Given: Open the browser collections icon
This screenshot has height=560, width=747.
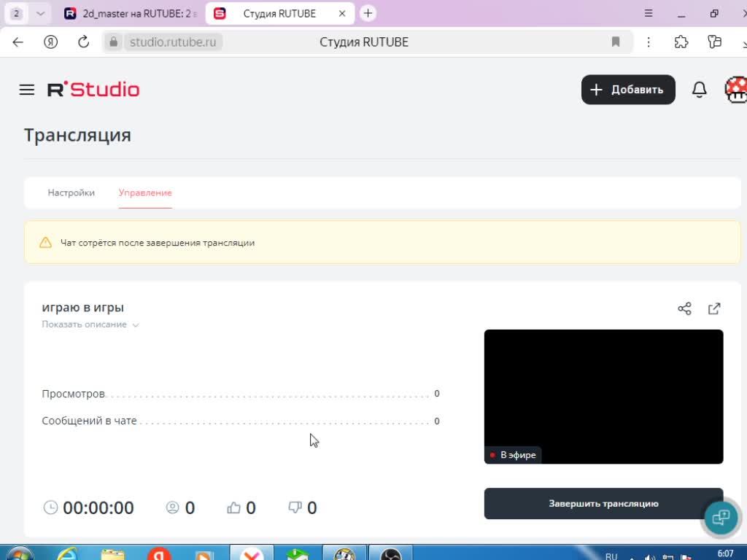Looking at the screenshot, I should (714, 42).
